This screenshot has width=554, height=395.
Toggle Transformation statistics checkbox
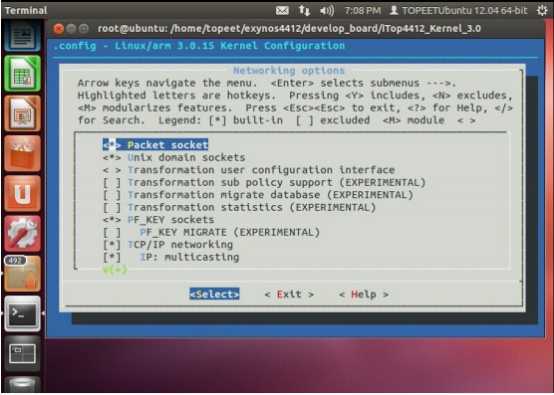(112, 207)
